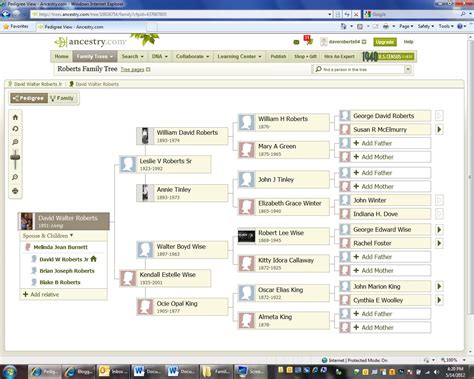This screenshot has width=474, height=379.
Task: Select Walter Boyd Wise card
Action: 182,250
